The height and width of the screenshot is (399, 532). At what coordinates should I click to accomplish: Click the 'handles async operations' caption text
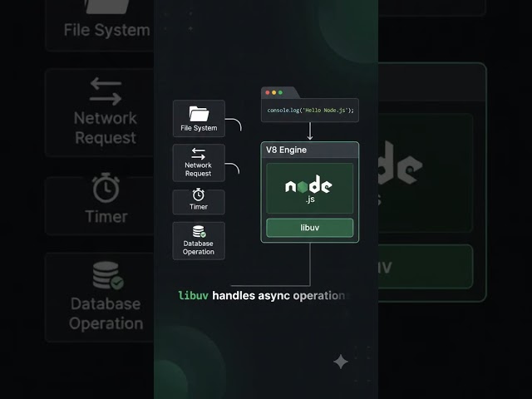(281, 296)
